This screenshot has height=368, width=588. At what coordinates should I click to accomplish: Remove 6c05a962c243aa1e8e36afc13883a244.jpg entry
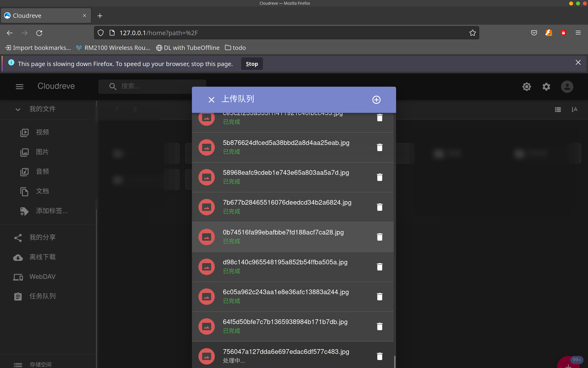pyautogui.click(x=380, y=297)
